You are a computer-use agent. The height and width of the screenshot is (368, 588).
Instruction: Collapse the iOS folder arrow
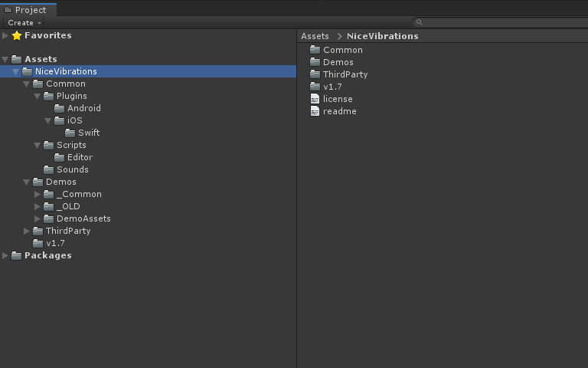pyautogui.click(x=47, y=120)
